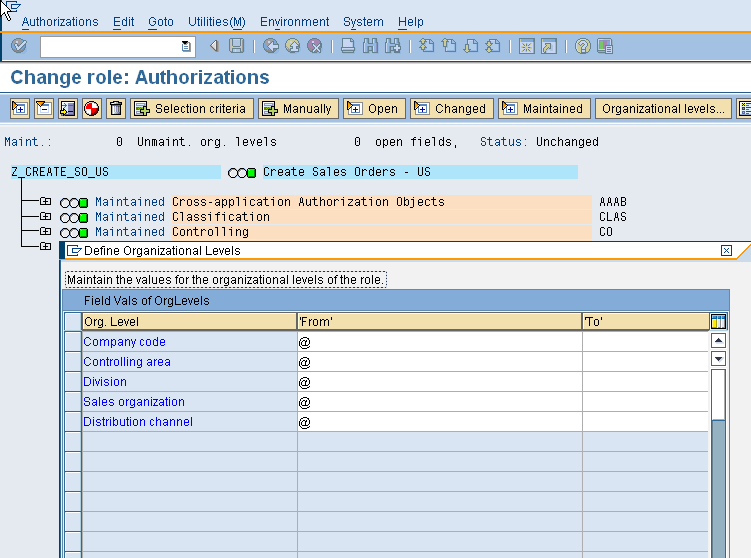Click the Find Next binoculars icon
This screenshot has height=558, width=751.
[393, 46]
